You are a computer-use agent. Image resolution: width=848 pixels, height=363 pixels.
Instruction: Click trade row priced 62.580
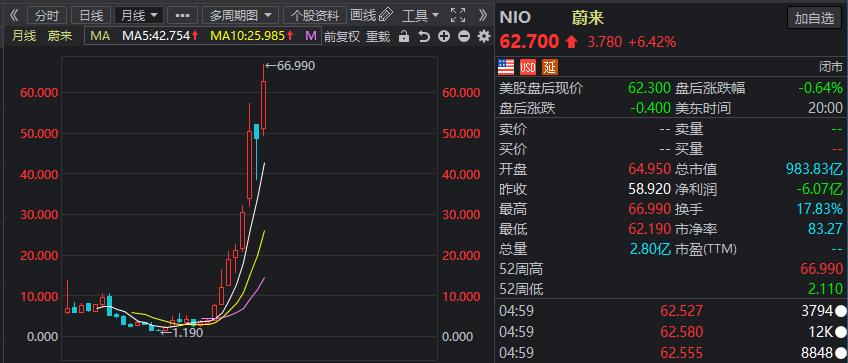coord(671,331)
